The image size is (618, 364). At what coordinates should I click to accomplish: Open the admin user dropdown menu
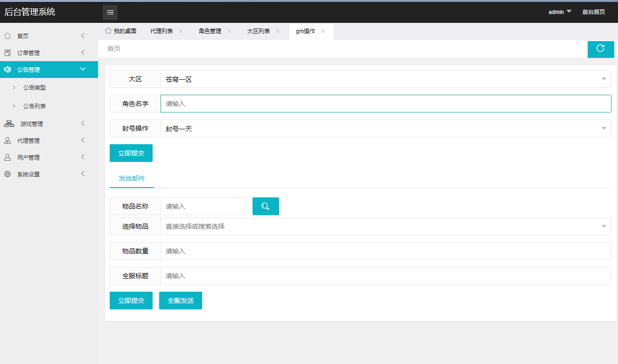pos(560,12)
